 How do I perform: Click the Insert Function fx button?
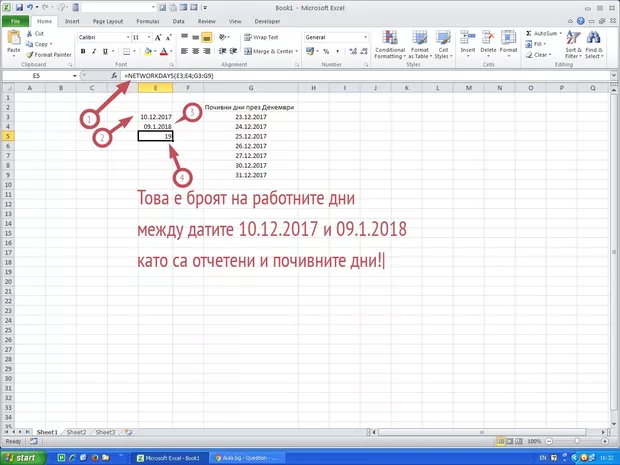114,76
